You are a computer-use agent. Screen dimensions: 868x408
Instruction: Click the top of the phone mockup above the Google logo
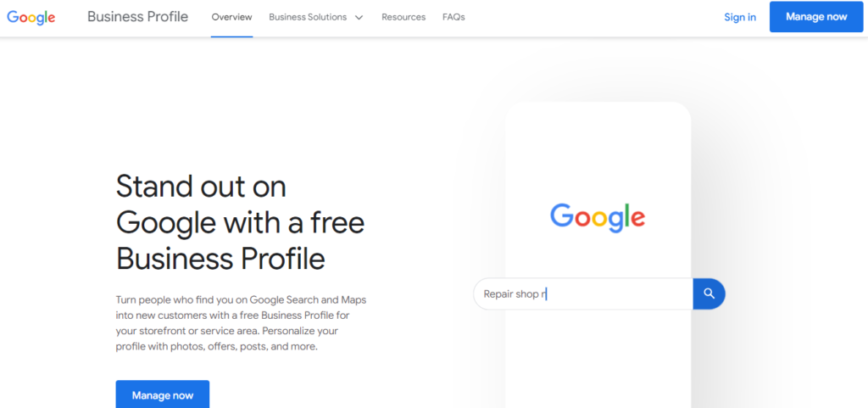[598, 149]
